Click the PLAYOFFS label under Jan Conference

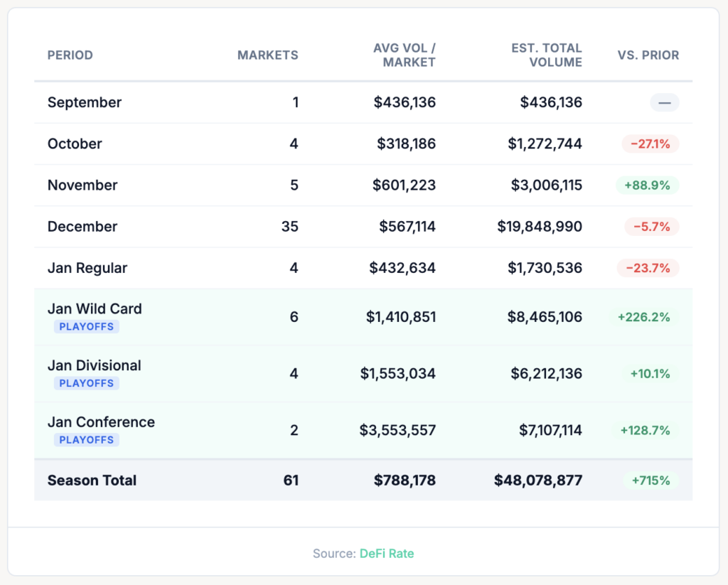86,440
